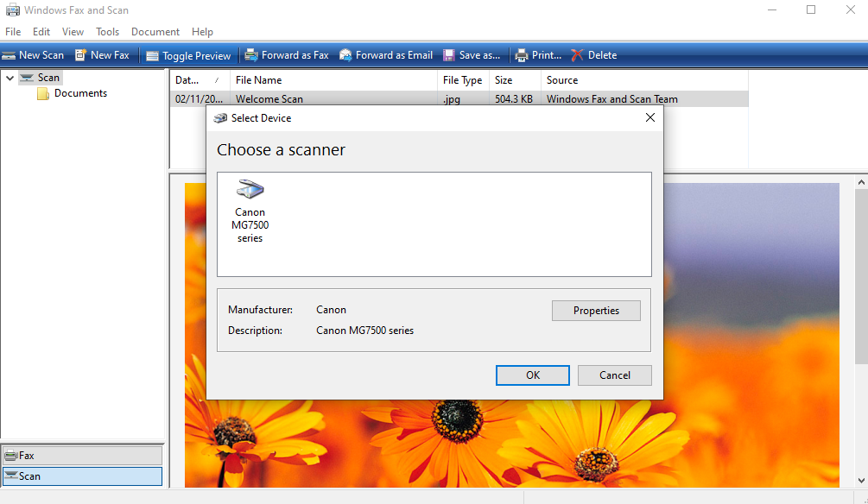This screenshot has width=868, height=504.
Task: Click the Forward as Email envelope icon
Action: (345, 54)
